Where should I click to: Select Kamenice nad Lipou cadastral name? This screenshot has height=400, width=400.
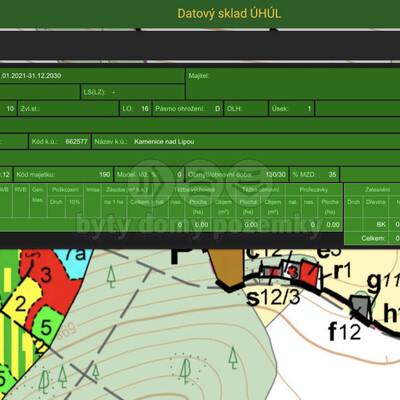click(x=164, y=142)
